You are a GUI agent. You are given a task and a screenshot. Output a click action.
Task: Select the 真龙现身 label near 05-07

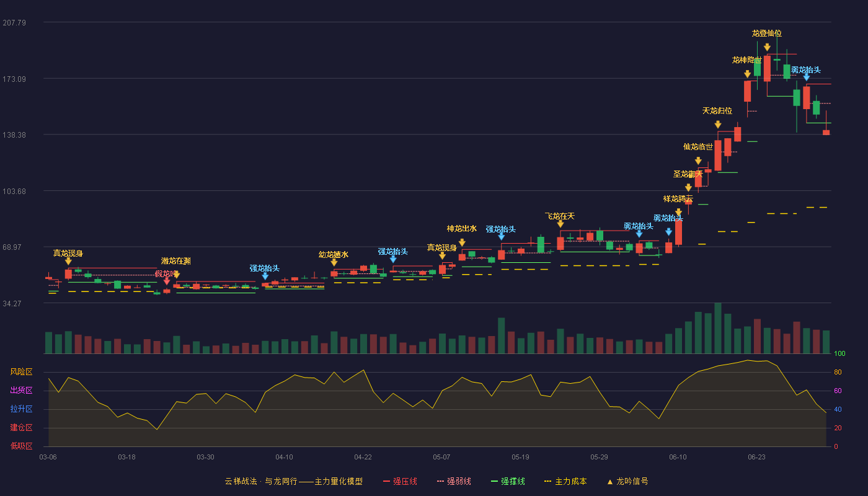click(442, 248)
